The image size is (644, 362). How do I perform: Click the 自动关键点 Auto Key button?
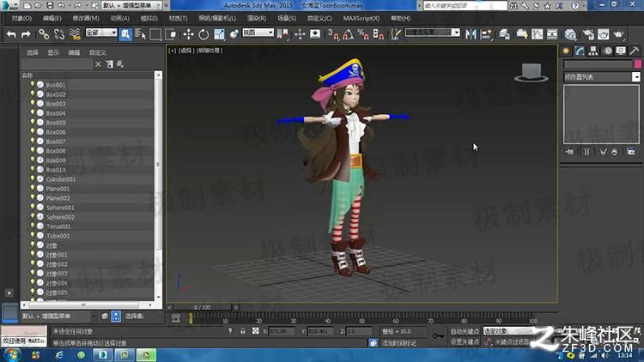click(465, 331)
